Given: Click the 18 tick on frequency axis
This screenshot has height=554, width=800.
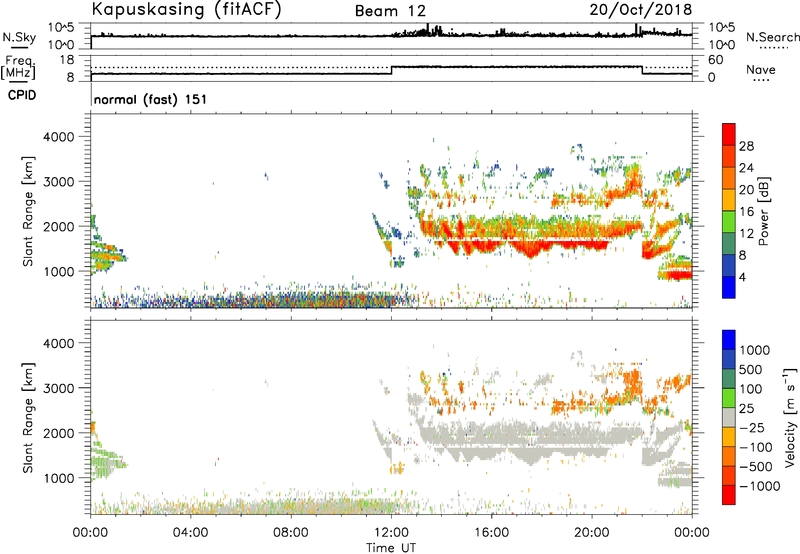Looking at the screenshot, I should [66, 60].
